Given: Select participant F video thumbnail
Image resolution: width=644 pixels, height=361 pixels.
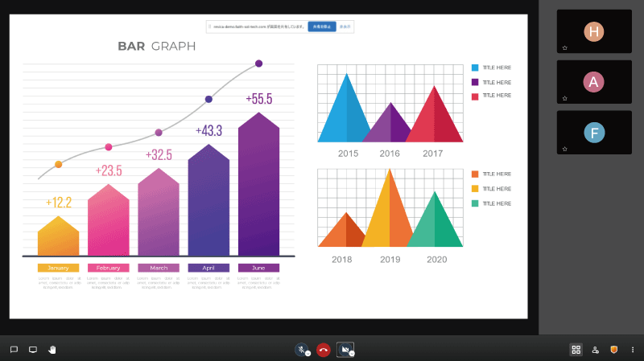Looking at the screenshot, I should click(x=594, y=133).
